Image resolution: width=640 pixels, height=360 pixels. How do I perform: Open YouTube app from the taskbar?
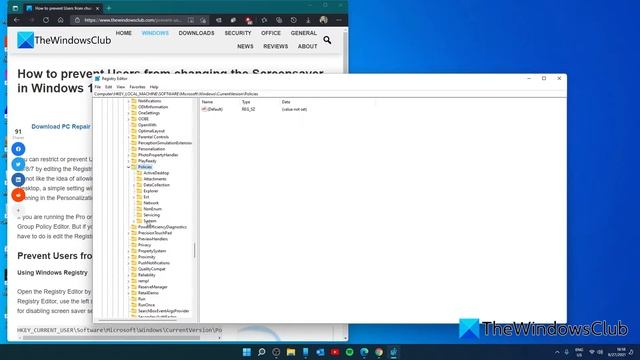(335, 352)
